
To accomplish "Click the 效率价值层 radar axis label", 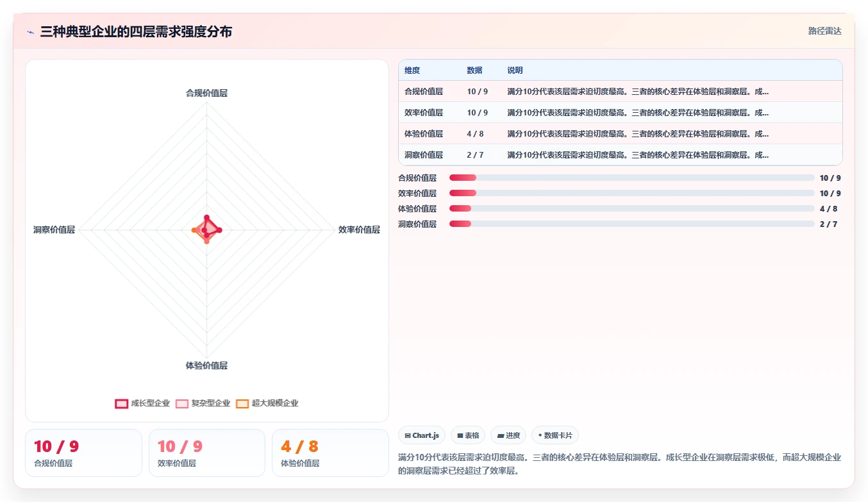I will 359,230.
